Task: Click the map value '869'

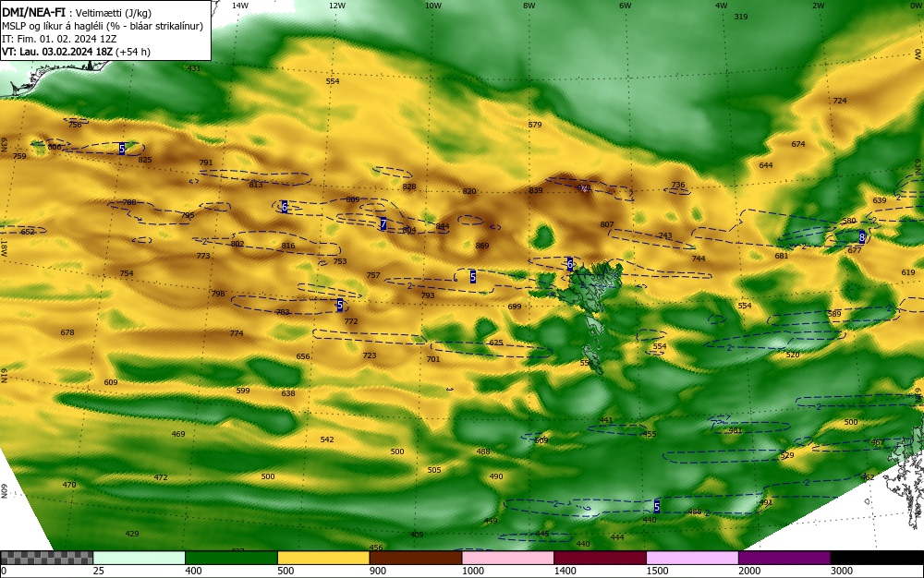Action: (x=482, y=246)
